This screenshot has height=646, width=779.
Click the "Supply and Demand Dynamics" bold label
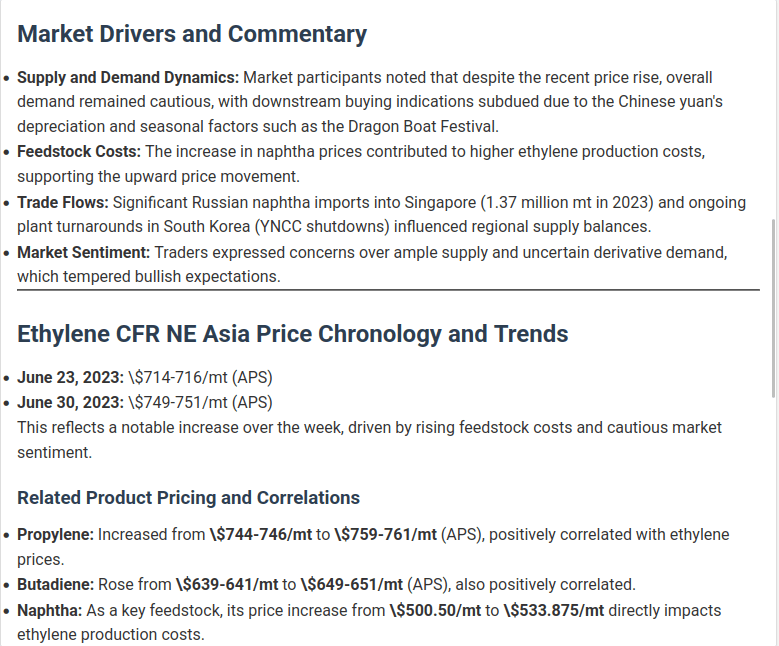[128, 77]
